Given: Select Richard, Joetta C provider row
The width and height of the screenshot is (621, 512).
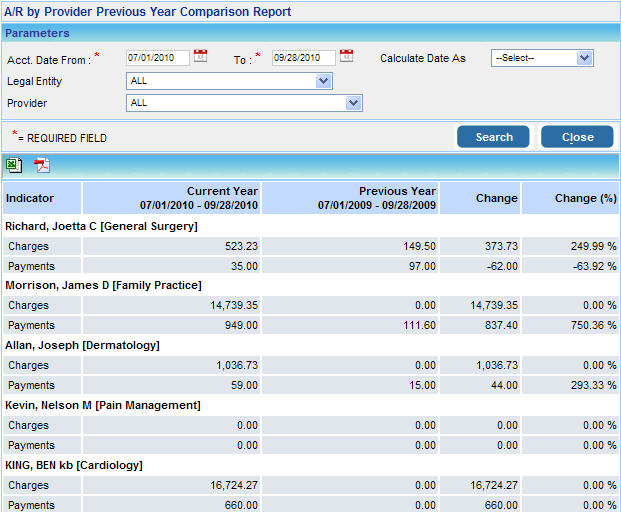Looking at the screenshot, I should click(102, 226).
